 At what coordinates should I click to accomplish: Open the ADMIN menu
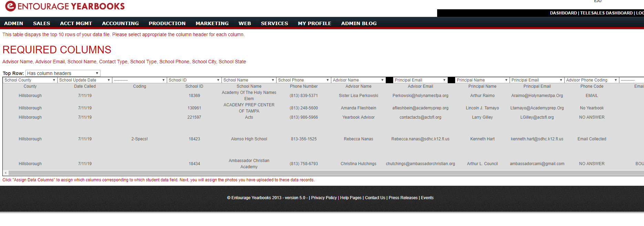point(14,23)
